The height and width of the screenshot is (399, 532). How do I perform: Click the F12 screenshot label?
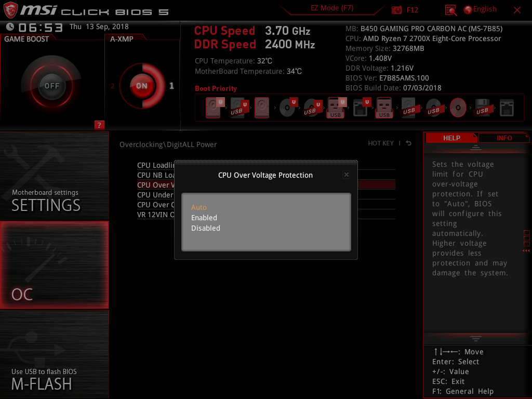[412, 10]
